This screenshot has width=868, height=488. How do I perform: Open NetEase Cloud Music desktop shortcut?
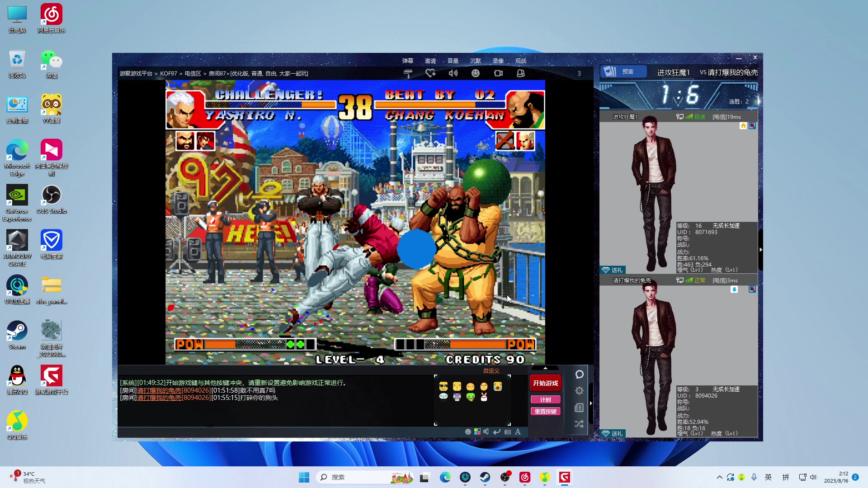52,19
